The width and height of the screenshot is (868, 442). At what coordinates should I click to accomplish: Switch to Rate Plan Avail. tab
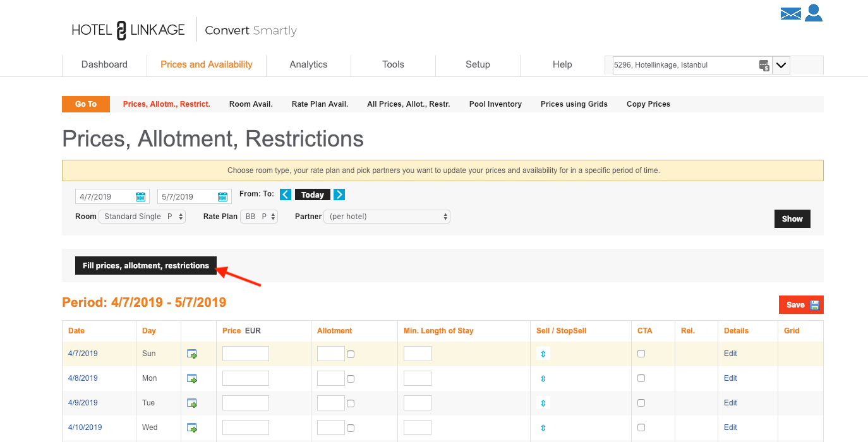tap(320, 104)
